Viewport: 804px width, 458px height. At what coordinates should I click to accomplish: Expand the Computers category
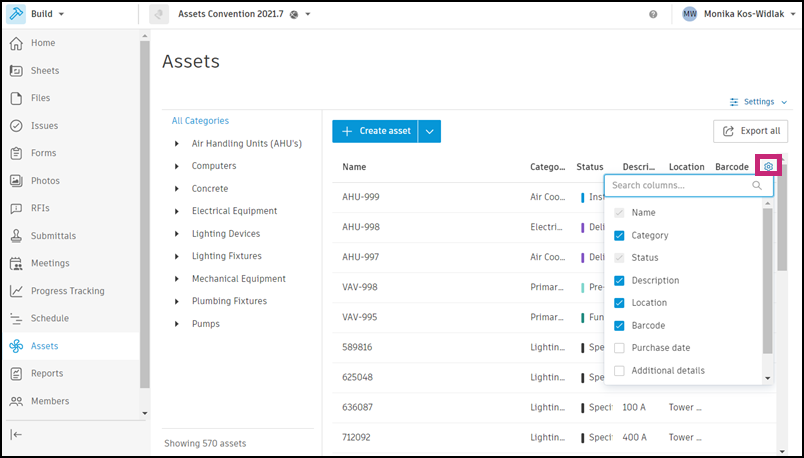coord(177,166)
